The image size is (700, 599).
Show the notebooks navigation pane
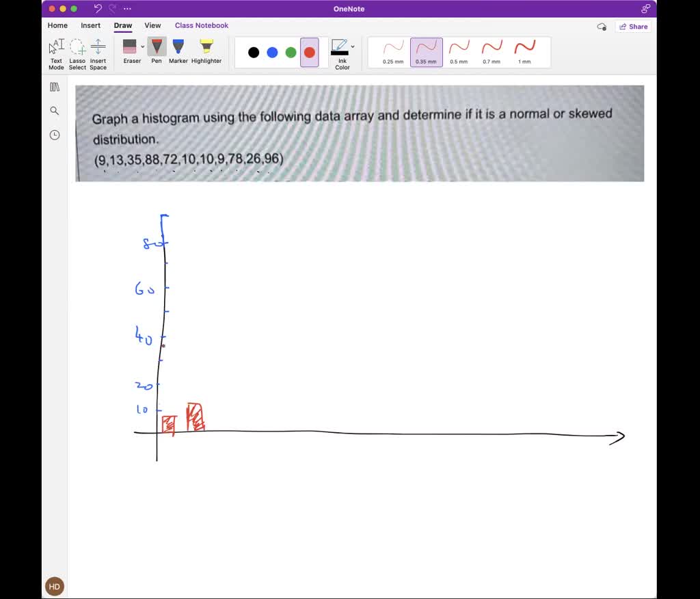click(x=55, y=87)
